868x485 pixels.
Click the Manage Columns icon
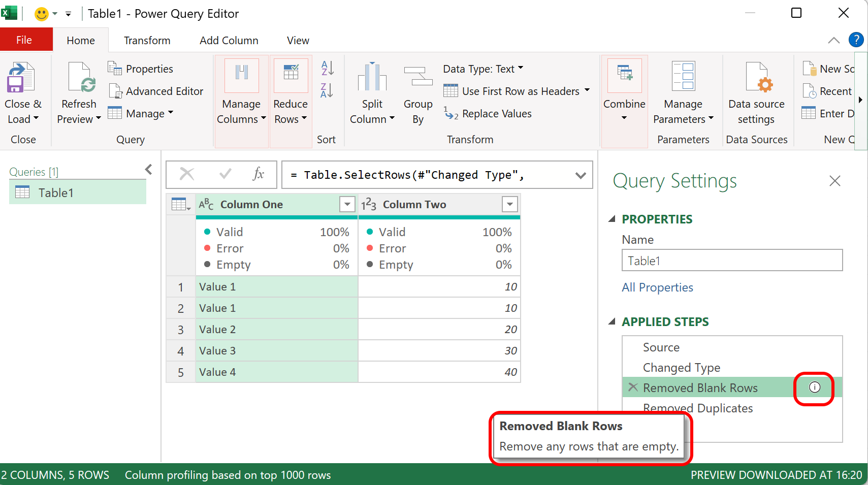(x=241, y=75)
